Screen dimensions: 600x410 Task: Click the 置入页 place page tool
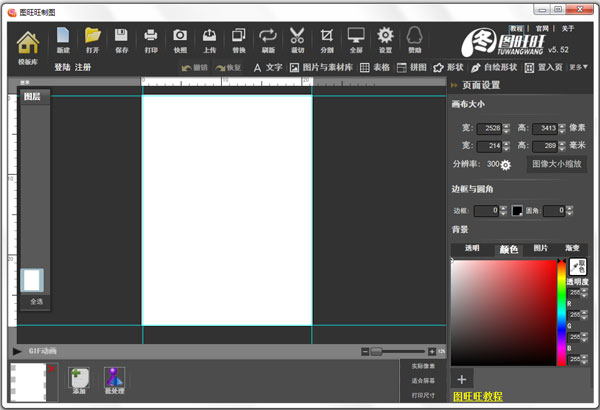(543, 68)
